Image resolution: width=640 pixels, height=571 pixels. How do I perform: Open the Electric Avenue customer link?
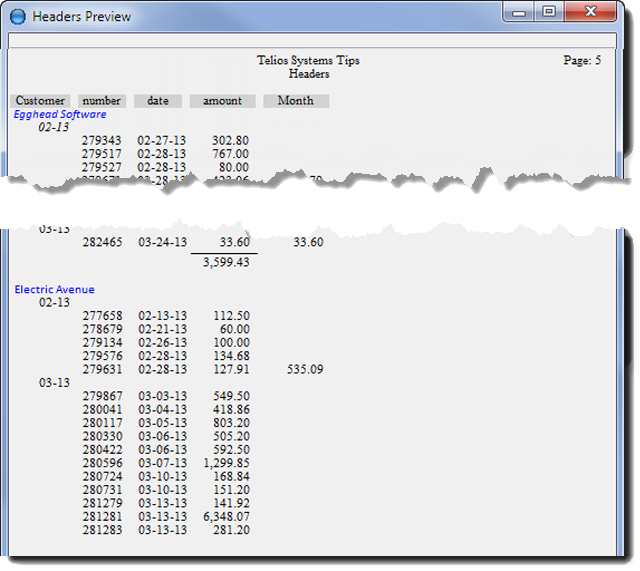coord(55,289)
